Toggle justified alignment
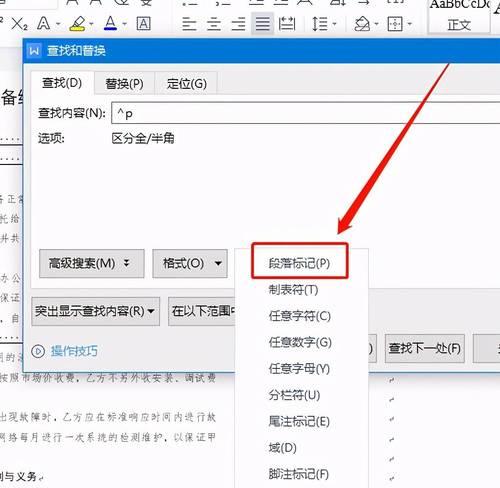This screenshot has height=488, width=500. [263, 24]
